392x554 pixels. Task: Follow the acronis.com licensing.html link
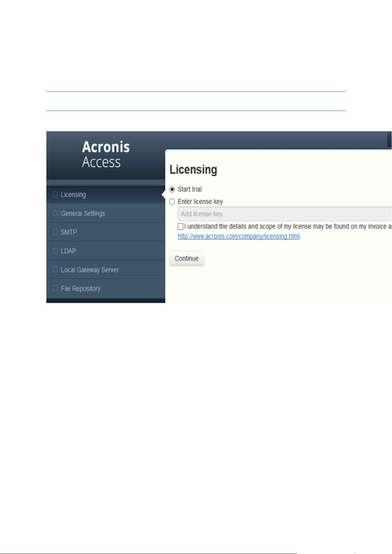[x=239, y=236]
